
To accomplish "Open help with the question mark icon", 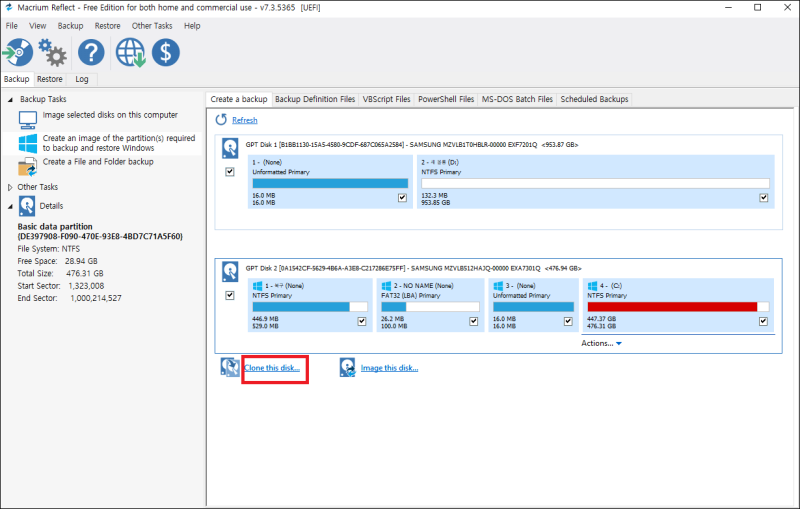I will tap(91, 52).
